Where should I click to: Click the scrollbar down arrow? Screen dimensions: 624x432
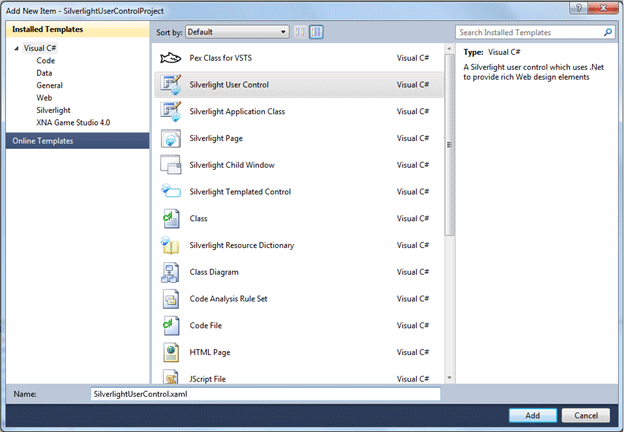[449, 378]
